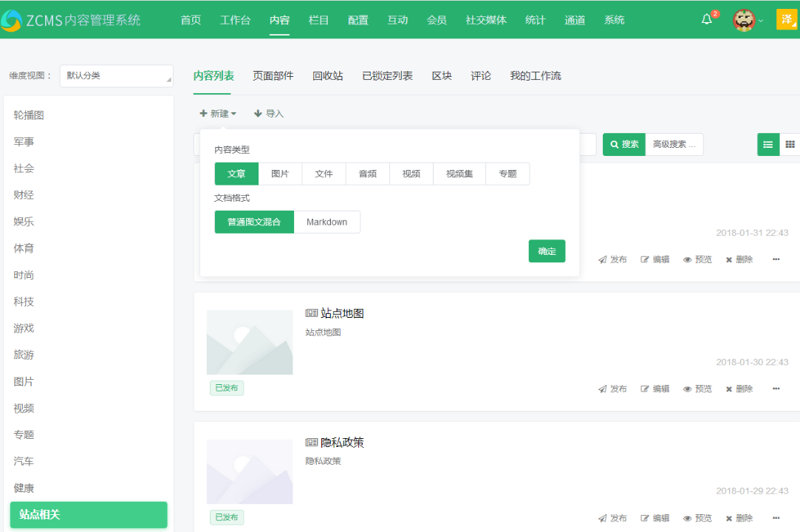Confirm content creation with 确定 button
The image size is (800, 532).
(x=547, y=250)
